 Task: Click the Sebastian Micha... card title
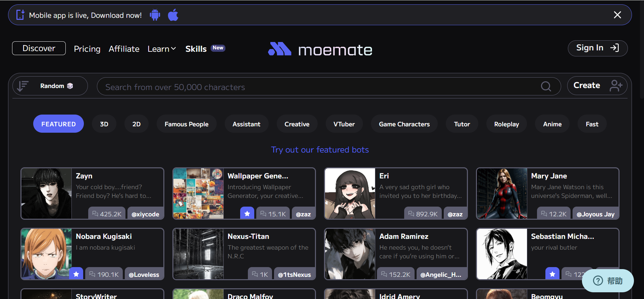tap(562, 236)
